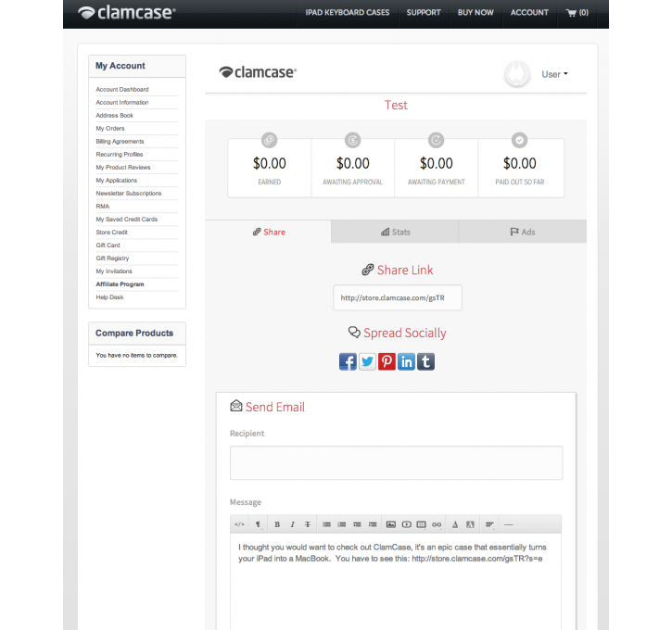Screen dimensions: 672x630
Task: Click the user avatar image
Action: coord(517,74)
